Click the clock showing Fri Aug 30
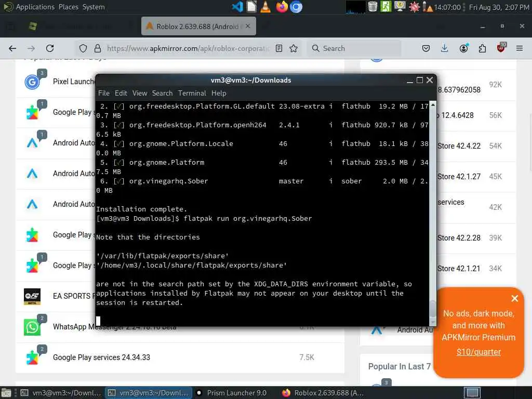Screen dimensions: 532x399 coord(499,7)
